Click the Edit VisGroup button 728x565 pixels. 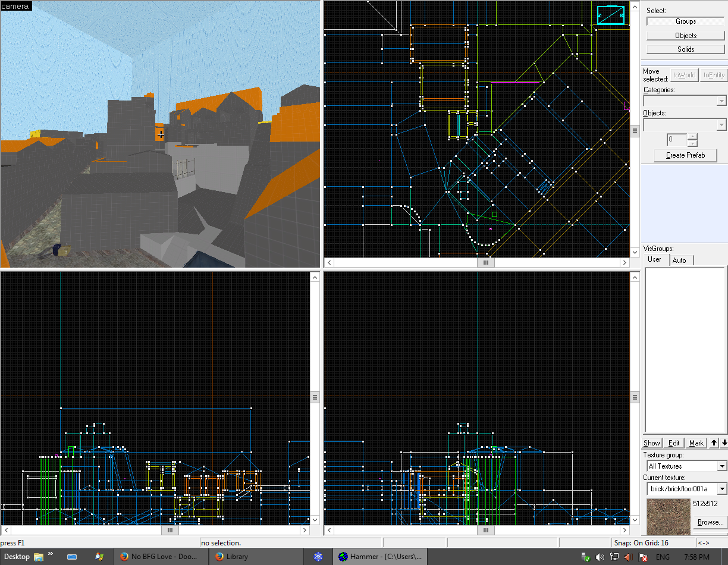(674, 443)
